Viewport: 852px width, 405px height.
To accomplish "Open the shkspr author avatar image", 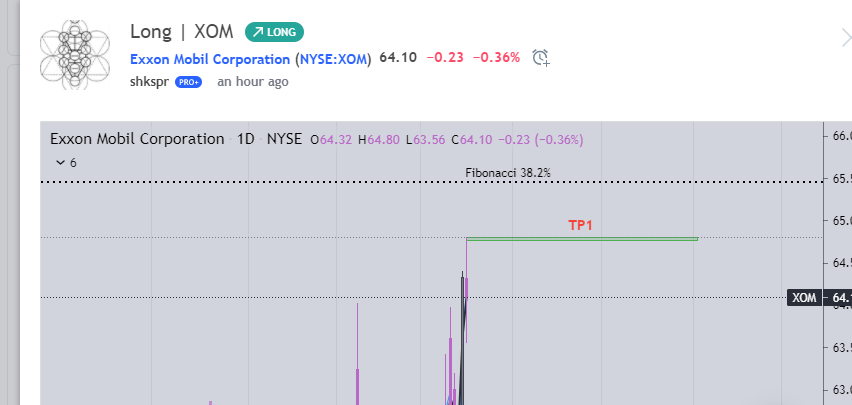I will (x=75, y=54).
